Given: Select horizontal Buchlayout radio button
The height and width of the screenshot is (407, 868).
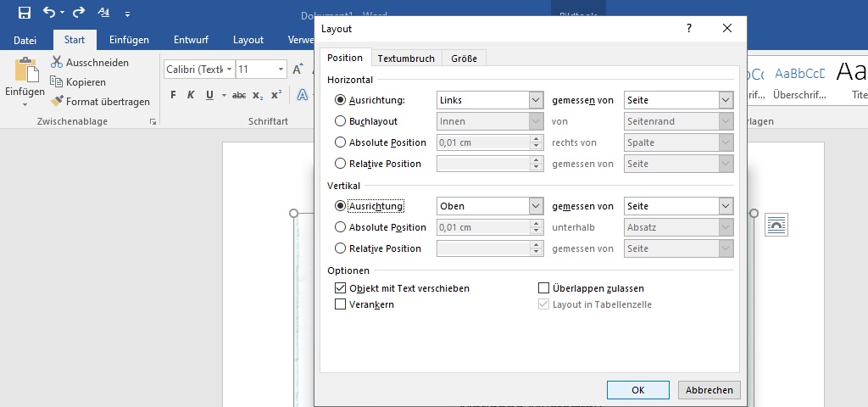Looking at the screenshot, I should point(341,121).
